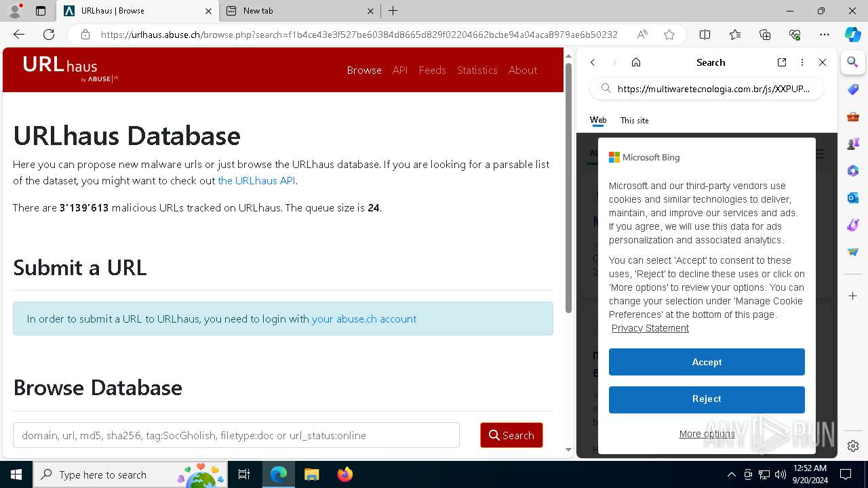Open Browser essentials icon
Image resolution: width=868 pixels, height=488 pixels.
795,35
